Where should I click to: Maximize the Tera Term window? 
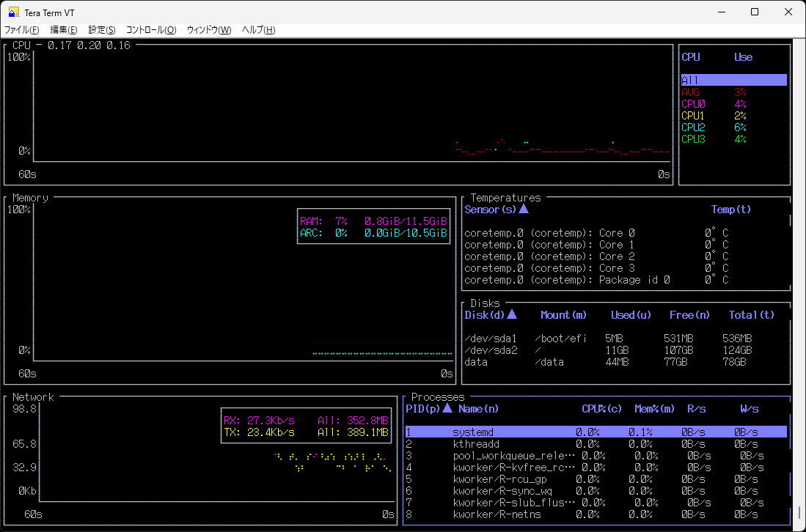pyautogui.click(x=755, y=12)
